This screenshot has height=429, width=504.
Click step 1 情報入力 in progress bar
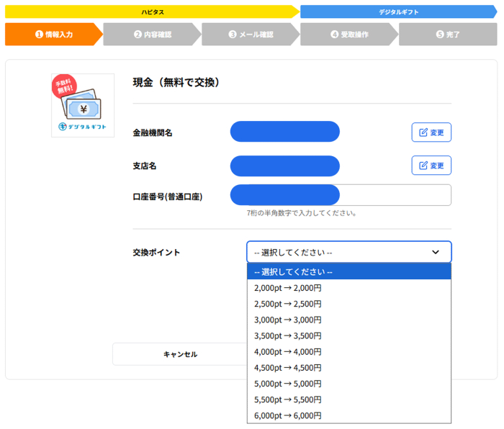point(53,35)
